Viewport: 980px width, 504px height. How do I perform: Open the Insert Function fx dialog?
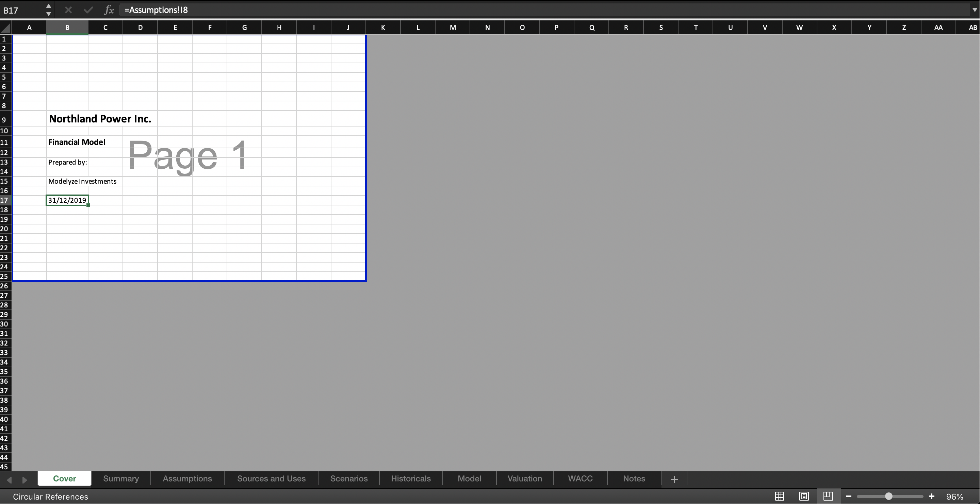pyautogui.click(x=109, y=10)
